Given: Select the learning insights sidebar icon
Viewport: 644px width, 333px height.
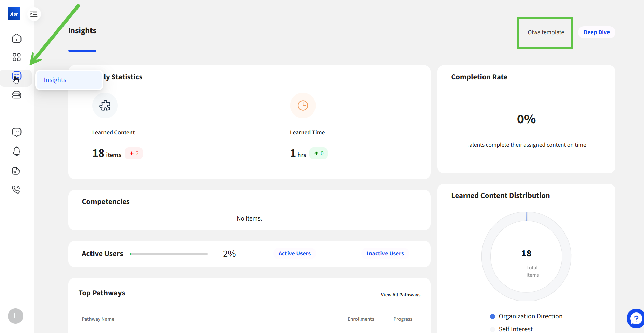Looking at the screenshot, I should (17, 77).
